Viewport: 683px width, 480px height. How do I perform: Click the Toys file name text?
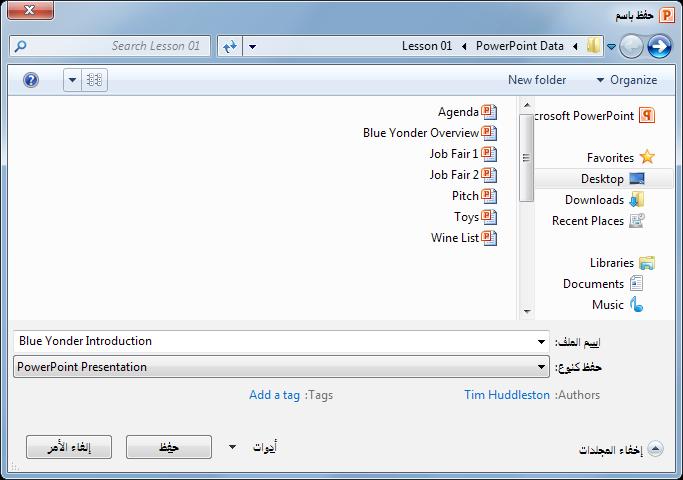point(467,216)
